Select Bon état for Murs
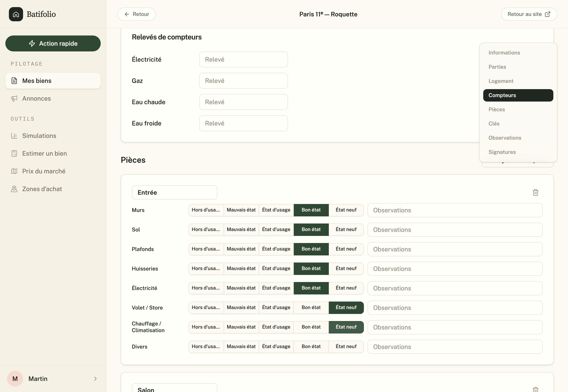The image size is (568, 392). (311, 210)
